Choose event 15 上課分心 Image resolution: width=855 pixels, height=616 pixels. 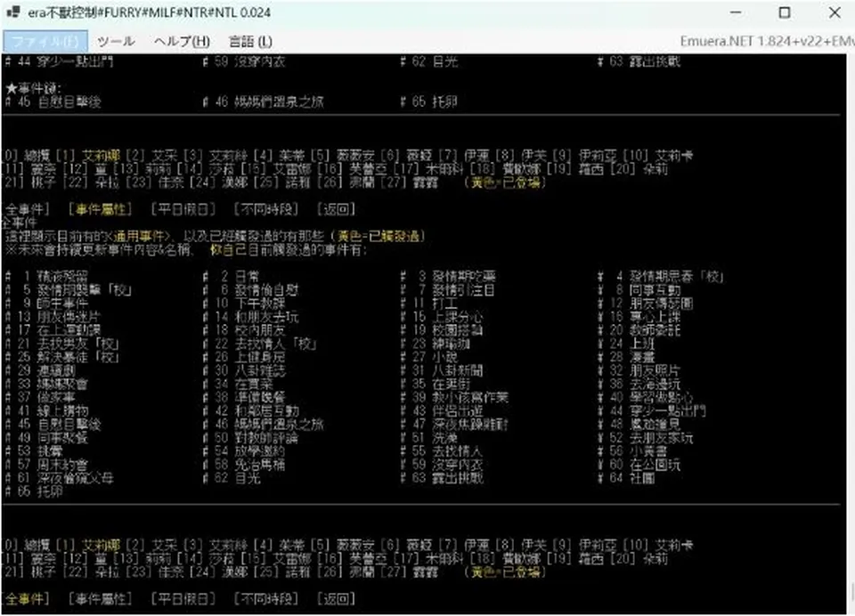click(x=442, y=317)
